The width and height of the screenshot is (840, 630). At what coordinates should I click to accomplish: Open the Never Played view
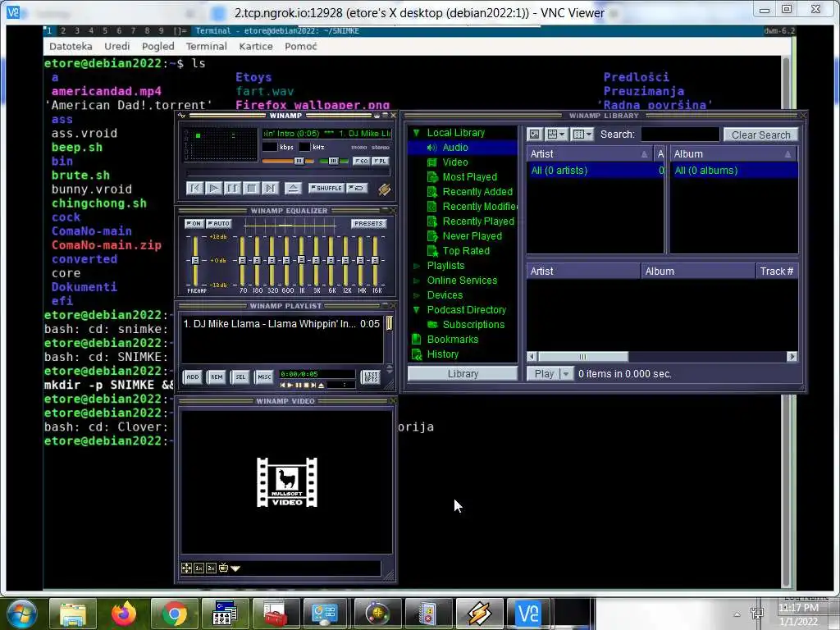coord(472,235)
